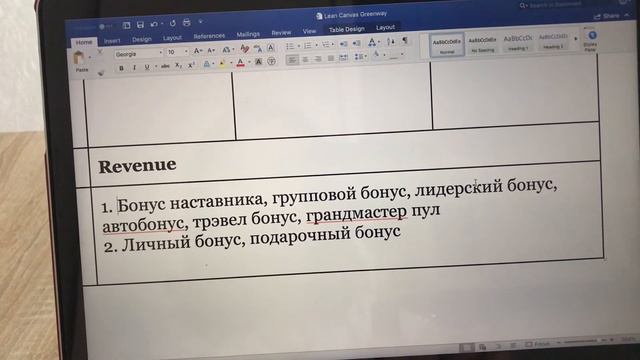Open the font name box showing Georgia

[139, 54]
